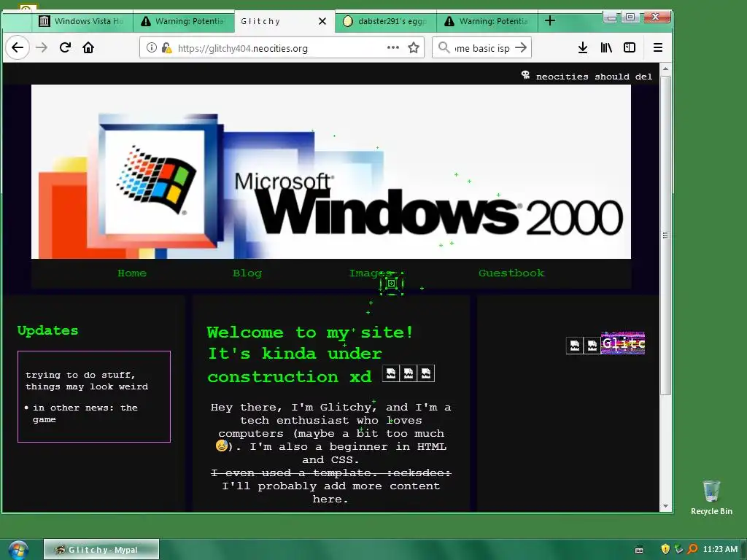Bookmark this page with star icon
The image size is (747, 560).
(414, 47)
